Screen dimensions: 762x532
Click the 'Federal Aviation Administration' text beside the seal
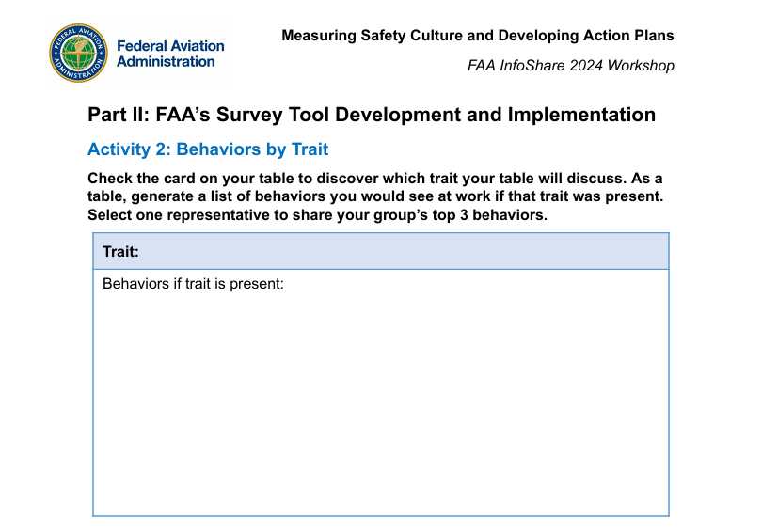[170, 54]
